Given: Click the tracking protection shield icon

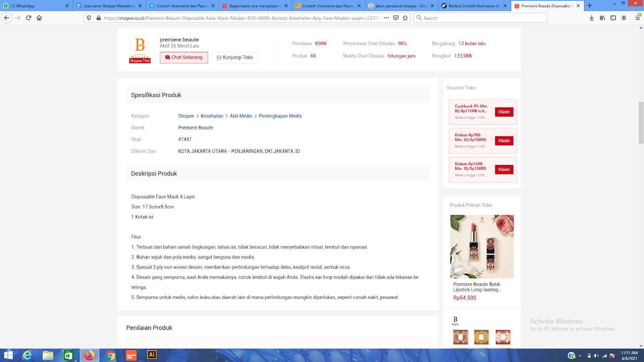Looking at the screenshot, I should (x=89, y=18).
